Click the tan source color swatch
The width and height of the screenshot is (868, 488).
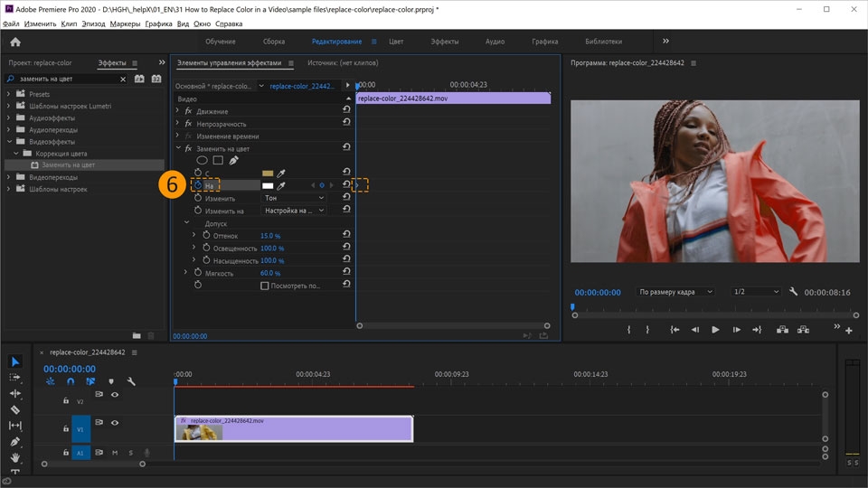tap(268, 172)
